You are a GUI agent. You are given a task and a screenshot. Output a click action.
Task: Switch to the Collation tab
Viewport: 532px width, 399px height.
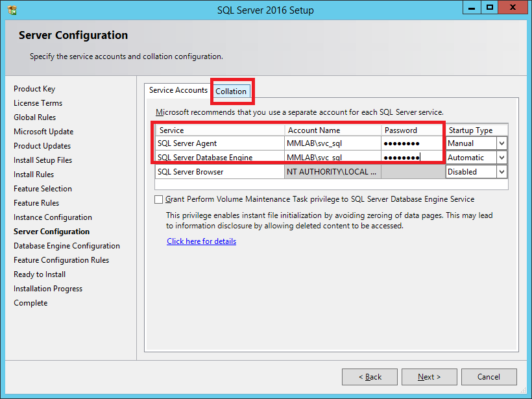[231, 91]
